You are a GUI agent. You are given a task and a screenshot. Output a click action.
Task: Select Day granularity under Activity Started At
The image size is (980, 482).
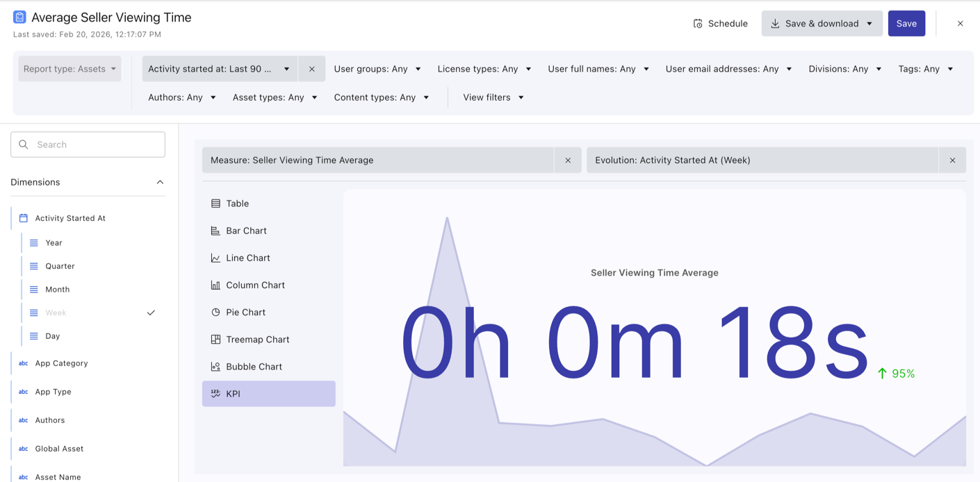[x=52, y=335]
